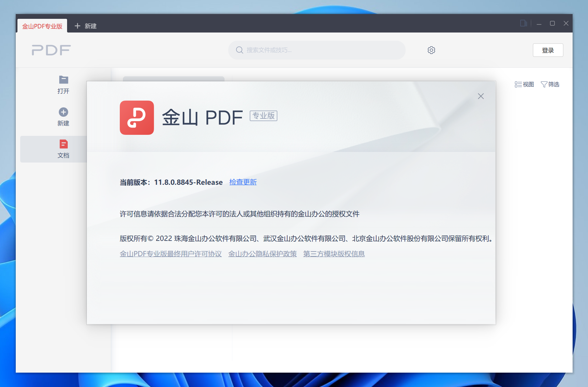Image resolution: width=588 pixels, height=387 pixels.
Task: Switch to the 金山PDF专业版 tab
Action: tap(42, 26)
